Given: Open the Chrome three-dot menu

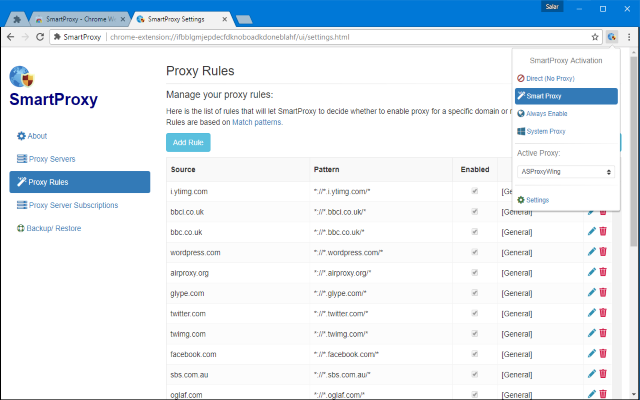Looking at the screenshot, I should coord(629,37).
